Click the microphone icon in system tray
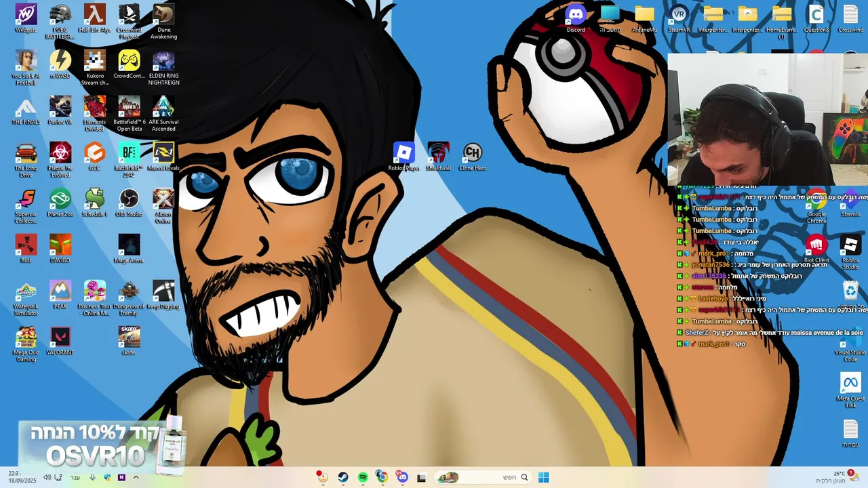The height and width of the screenshot is (488, 868). pyautogui.click(x=93, y=477)
